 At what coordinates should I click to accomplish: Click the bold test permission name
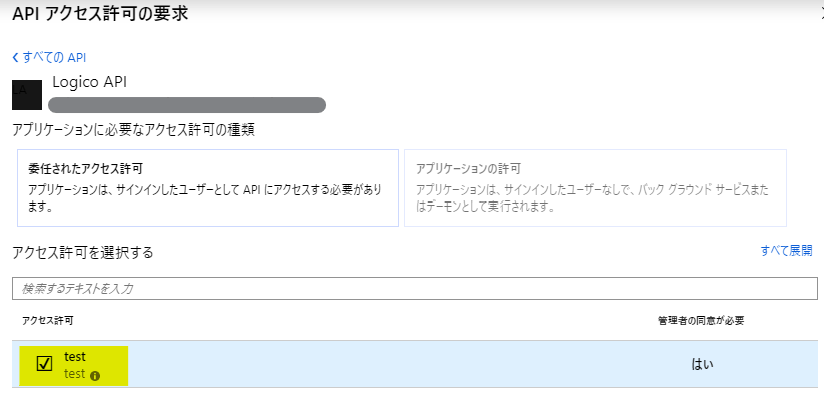[75, 356]
